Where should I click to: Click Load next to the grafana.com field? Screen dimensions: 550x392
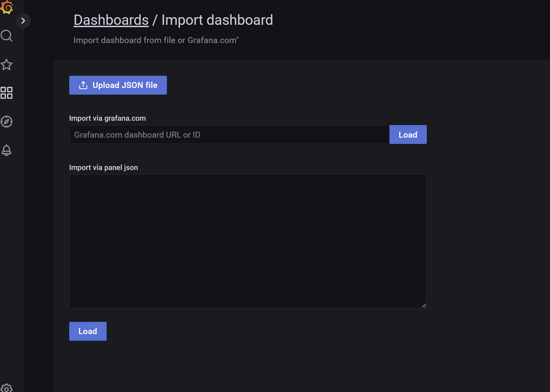(x=408, y=135)
